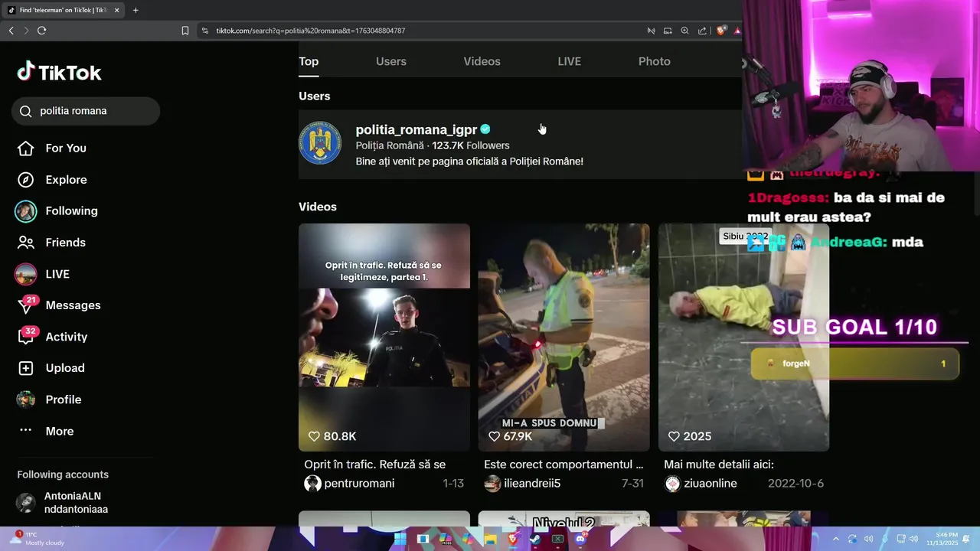
Task: Click the For You label
Action: point(66,148)
